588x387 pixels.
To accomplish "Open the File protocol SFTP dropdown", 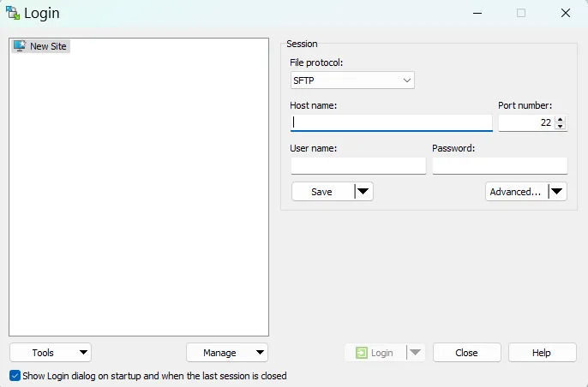I will [x=352, y=80].
